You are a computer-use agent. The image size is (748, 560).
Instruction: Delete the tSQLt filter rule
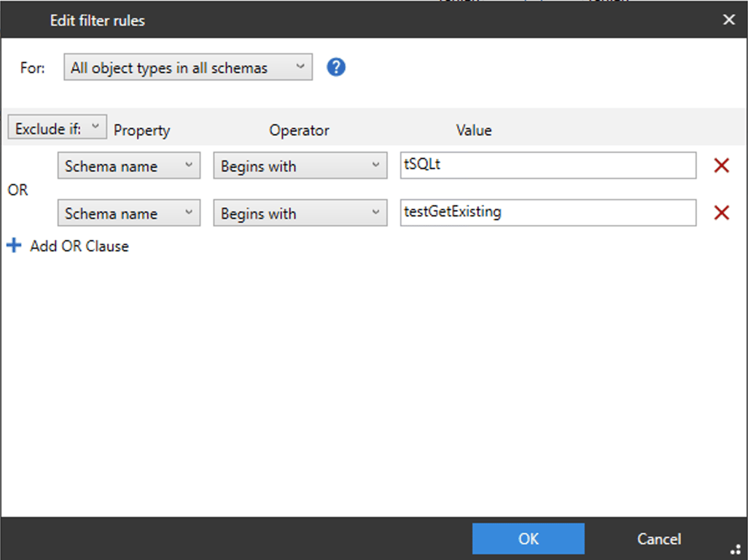(x=721, y=166)
